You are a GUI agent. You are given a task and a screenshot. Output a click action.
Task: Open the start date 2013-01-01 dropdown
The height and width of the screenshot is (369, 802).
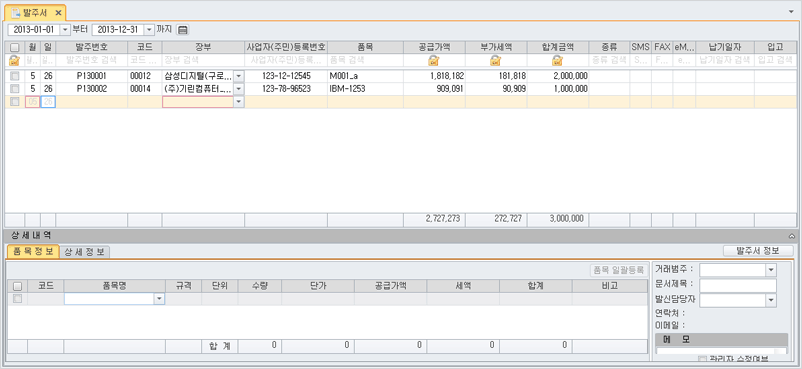click(x=65, y=30)
